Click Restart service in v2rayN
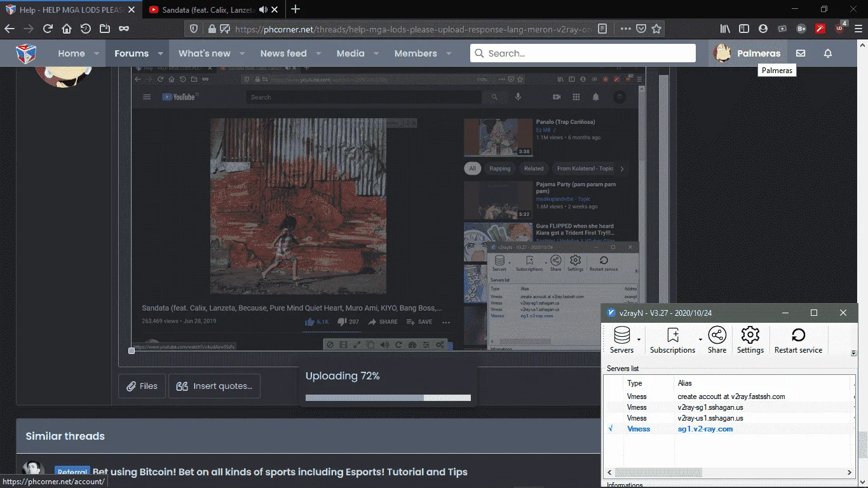Viewport: 868px width, 488px height. (x=798, y=341)
